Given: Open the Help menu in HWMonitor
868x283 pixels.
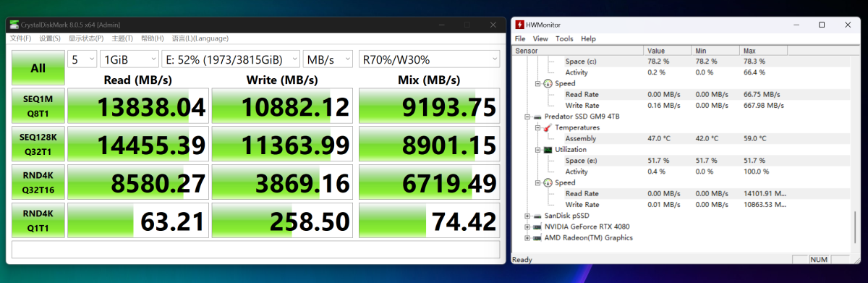Looking at the screenshot, I should pos(588,38).
